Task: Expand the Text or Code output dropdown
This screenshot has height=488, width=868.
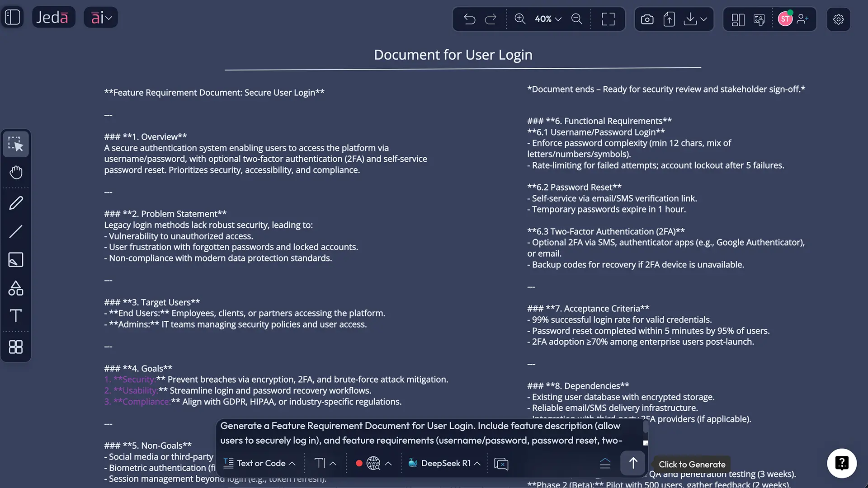Action: pos(259,463)
